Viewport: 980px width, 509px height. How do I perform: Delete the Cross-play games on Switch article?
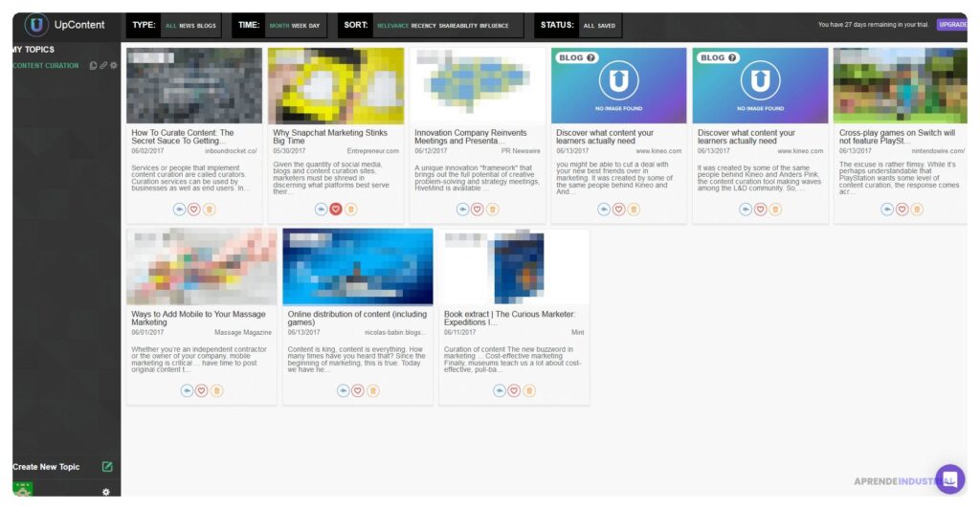click(x=917, y=210)
